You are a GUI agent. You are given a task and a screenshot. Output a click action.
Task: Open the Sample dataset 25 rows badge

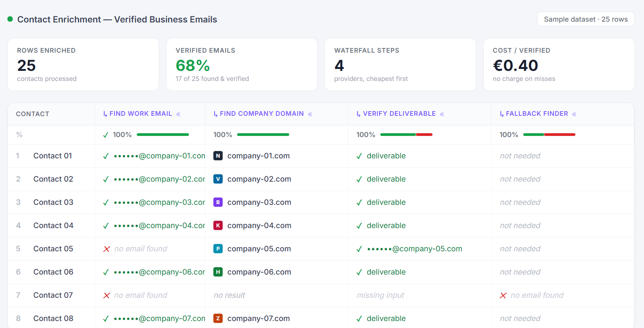pyautogui.click(x=586, y=19)
